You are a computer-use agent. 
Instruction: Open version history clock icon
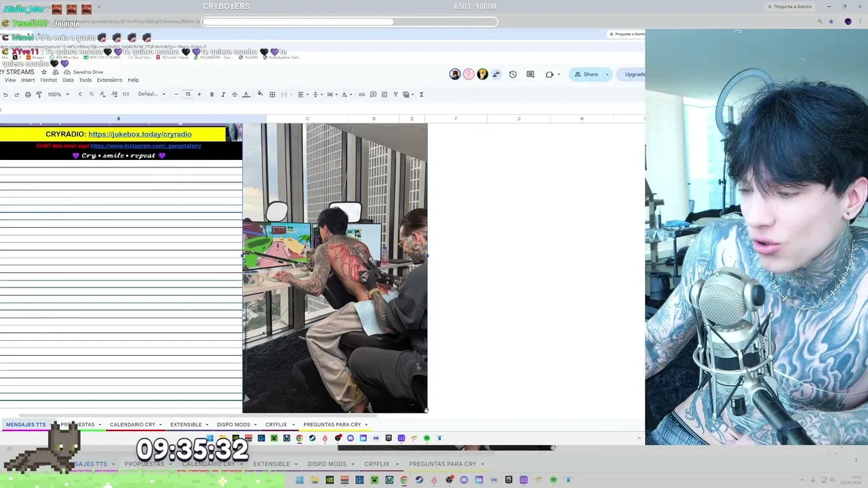point(513,75)
